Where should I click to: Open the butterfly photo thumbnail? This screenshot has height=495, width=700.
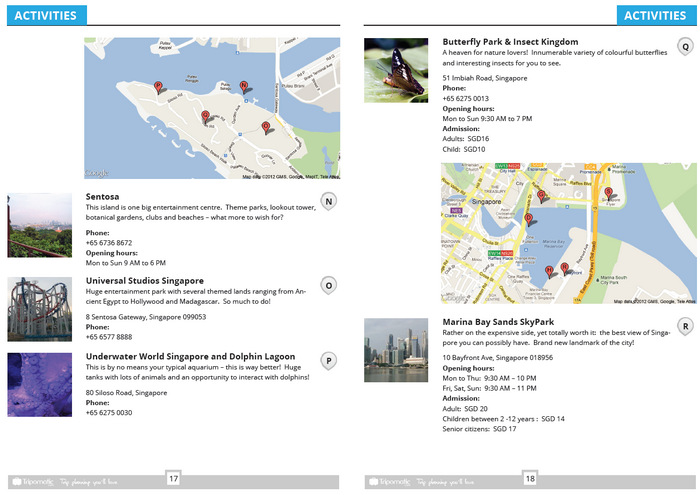coord(397,70)
